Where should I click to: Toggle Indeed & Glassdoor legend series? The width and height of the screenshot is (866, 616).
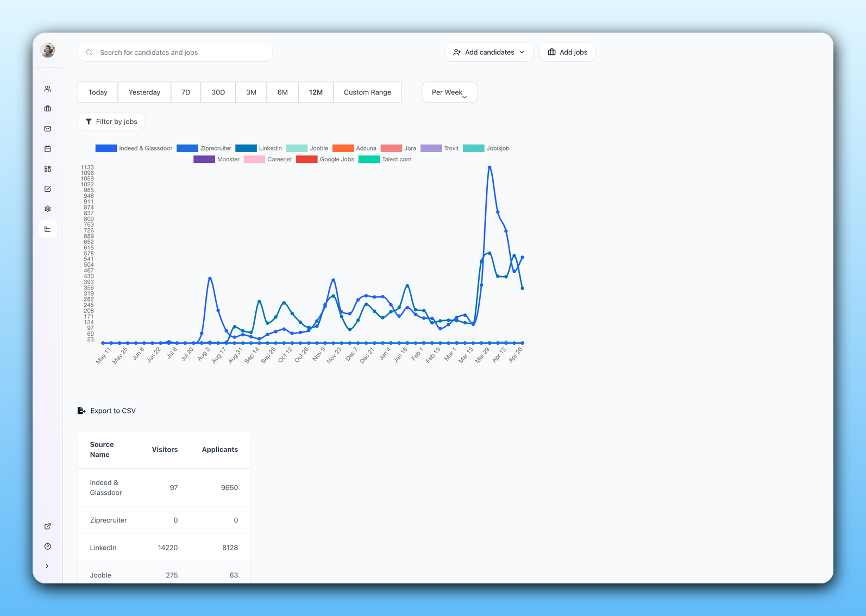point(134,148)
